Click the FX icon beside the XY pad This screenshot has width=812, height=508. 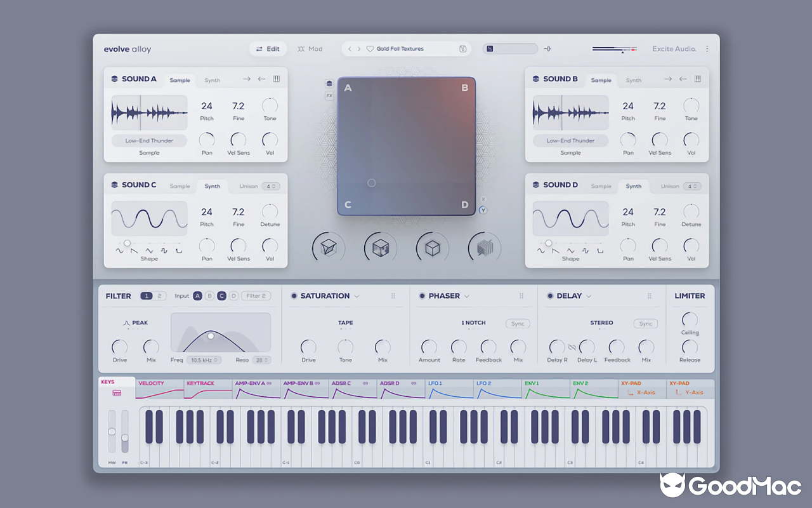tap(329, 95)
